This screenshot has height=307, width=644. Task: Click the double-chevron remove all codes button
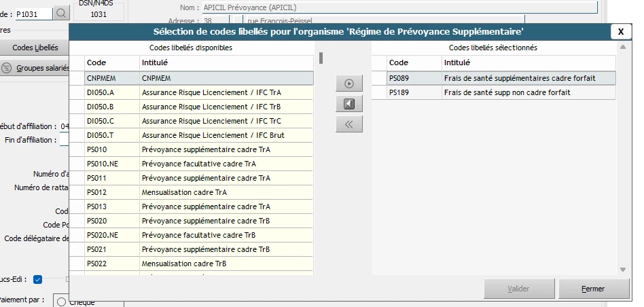tap(349, 124)
